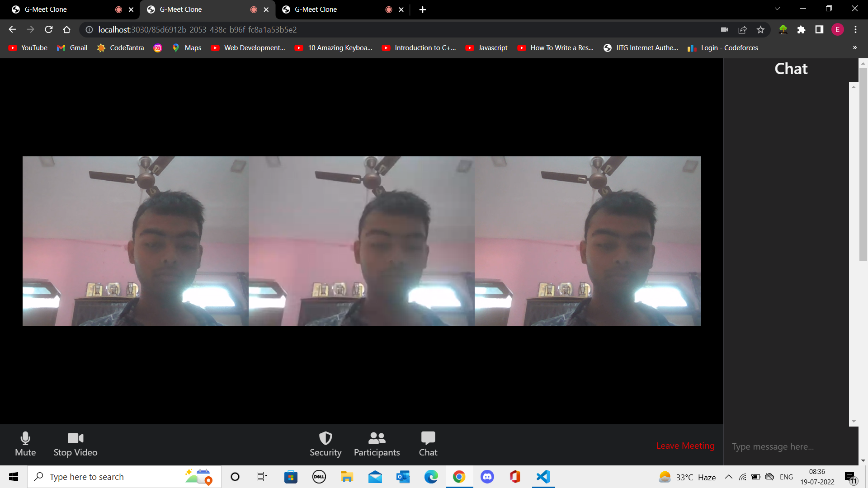Stop the video camera

(x=75, y=444)
